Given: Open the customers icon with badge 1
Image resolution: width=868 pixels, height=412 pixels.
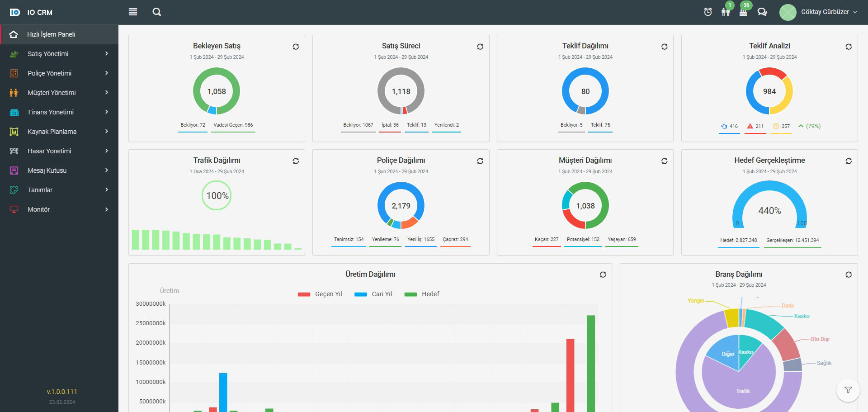Looking at the screenshot, I should click(726, 12).
